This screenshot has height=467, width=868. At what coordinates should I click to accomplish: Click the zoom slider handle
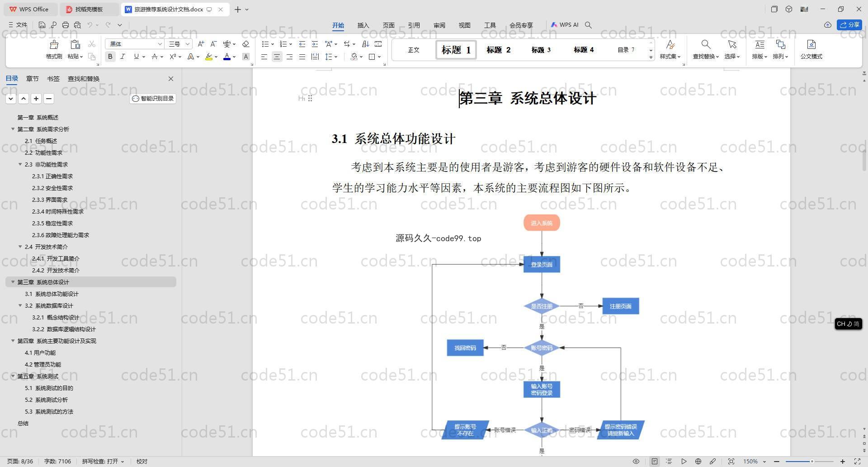point(812,461)
